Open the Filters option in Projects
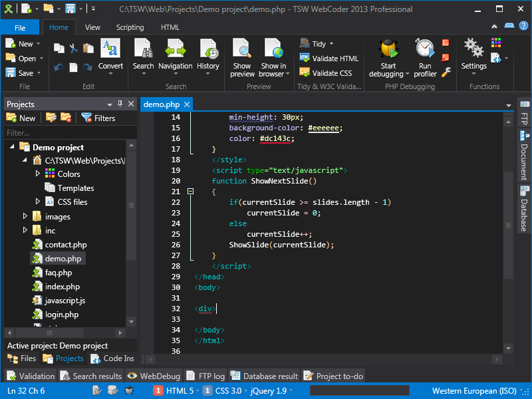 98,118
